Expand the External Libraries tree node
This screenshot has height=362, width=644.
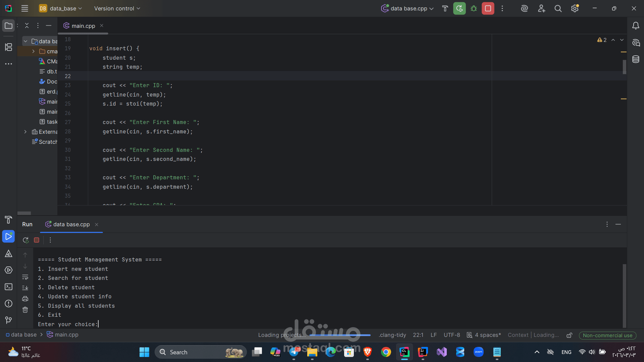[25, 132]
